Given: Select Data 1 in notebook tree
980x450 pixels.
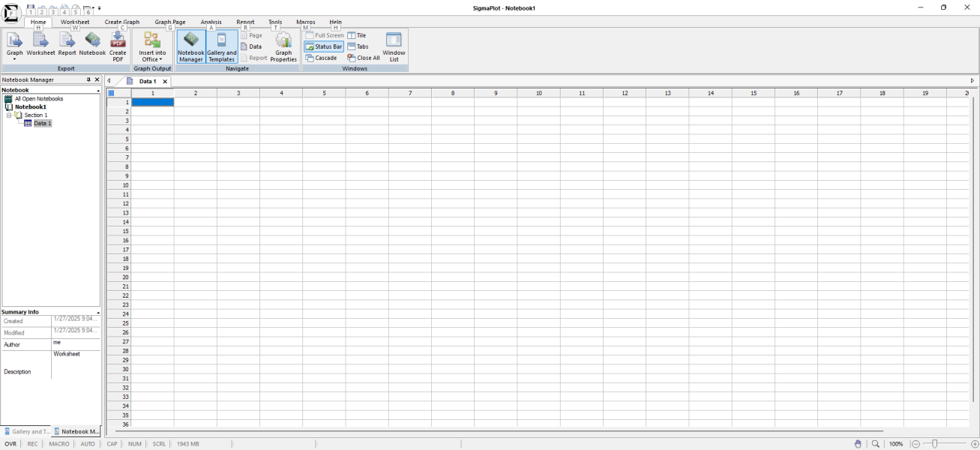Looking at the screenshot, I should click(43, 123).
